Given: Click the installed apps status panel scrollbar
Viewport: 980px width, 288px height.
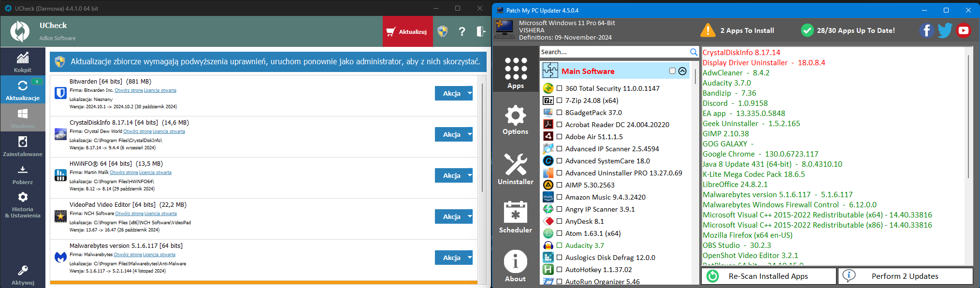Looking at the screenshot, I should 968,116.
